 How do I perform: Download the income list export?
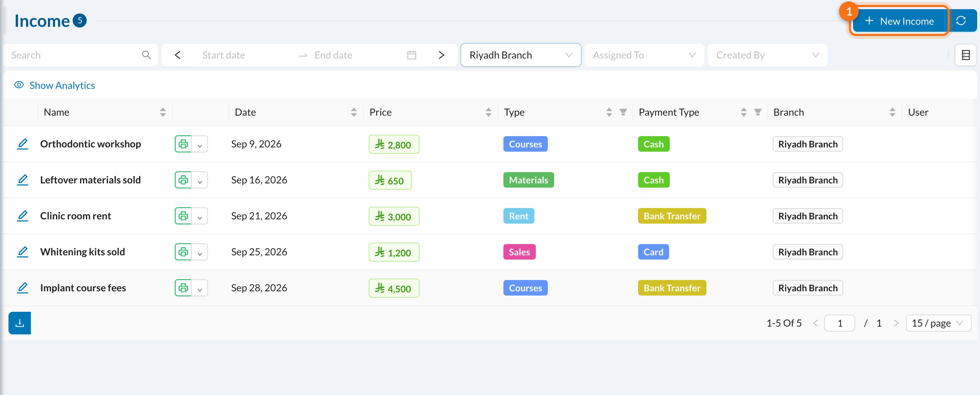20,323
